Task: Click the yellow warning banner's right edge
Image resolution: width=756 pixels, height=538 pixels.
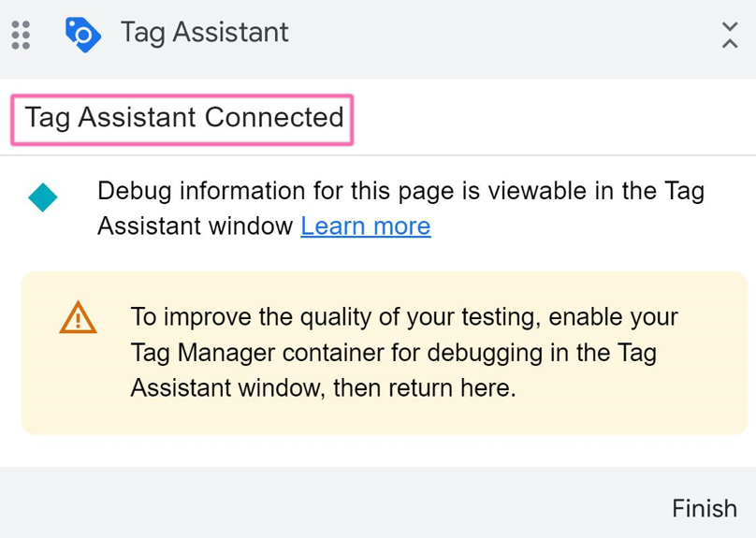Action: (724, 353)
